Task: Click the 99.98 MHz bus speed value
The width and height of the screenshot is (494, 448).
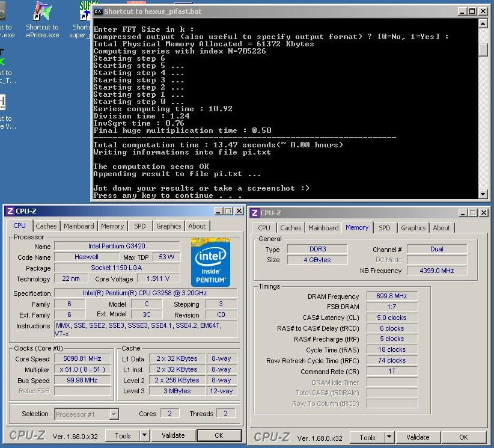Action: (82, 380)
